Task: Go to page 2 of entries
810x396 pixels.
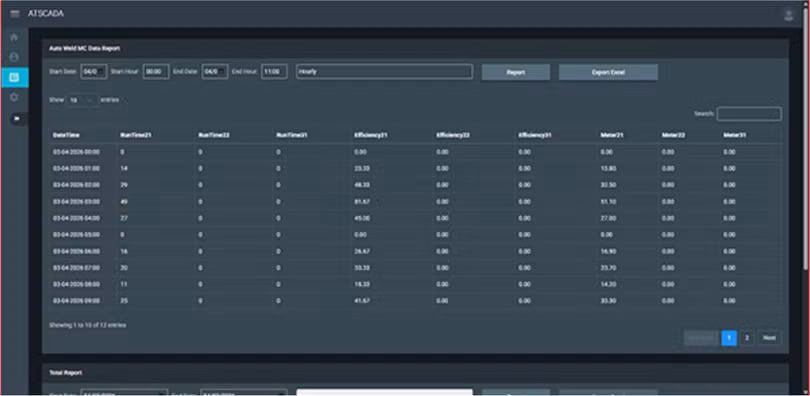Action: coord(746,338)
